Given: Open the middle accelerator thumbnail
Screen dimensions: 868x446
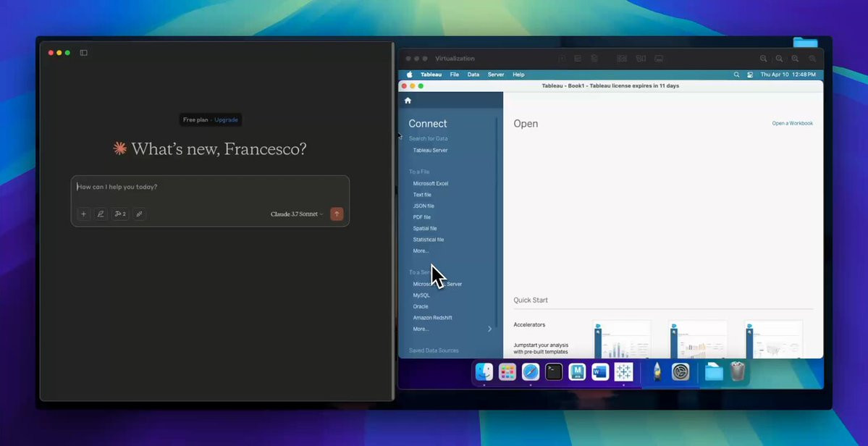Looking at the screenshot, I should tap(698, 339).
